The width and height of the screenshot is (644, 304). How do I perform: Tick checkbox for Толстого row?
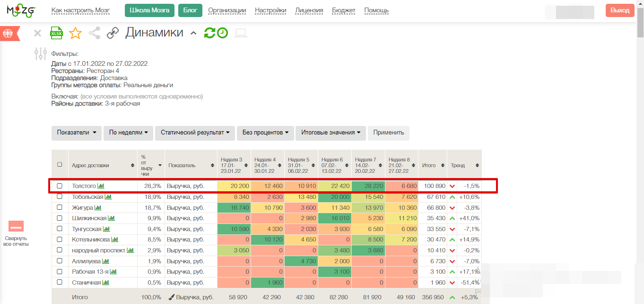[x=60, y=186]
